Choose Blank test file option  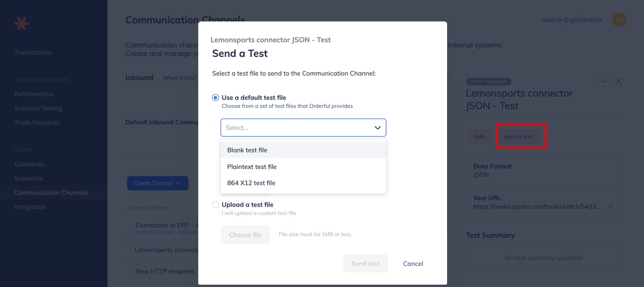tap(303, 150)
